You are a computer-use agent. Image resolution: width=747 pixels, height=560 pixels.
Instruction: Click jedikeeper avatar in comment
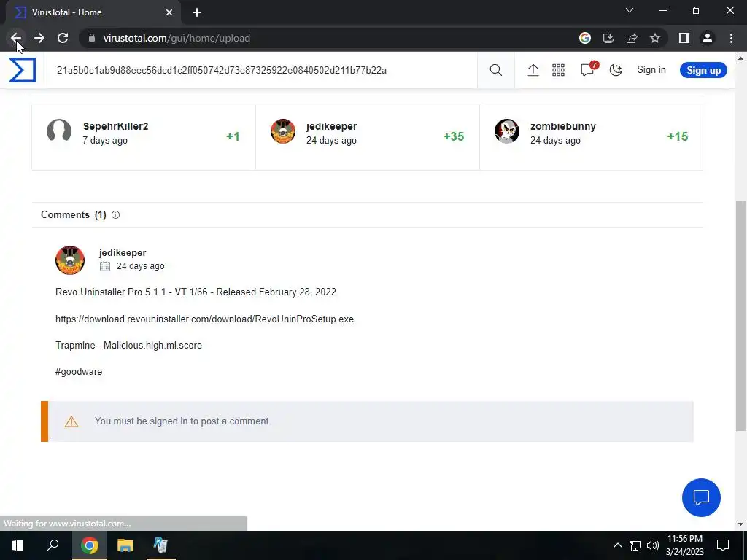[x=70, y=260]
